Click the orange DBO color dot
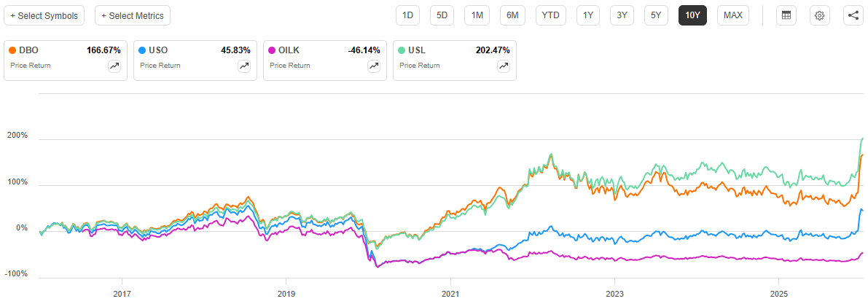Screen dimensions: 868x304 13,50
